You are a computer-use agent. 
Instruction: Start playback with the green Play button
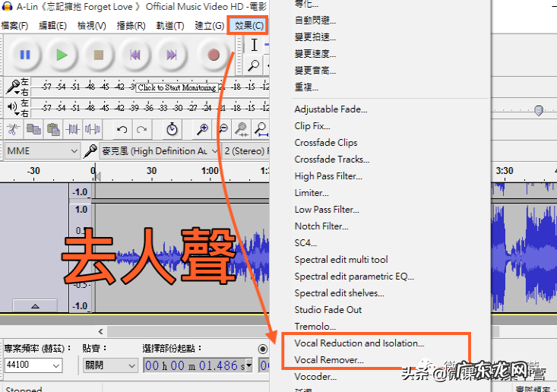62,55
